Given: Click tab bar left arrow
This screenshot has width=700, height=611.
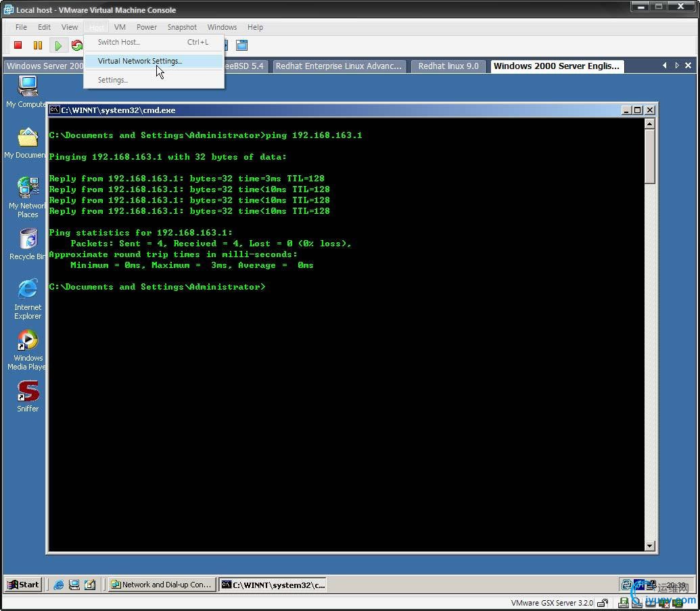Looking at the screenshot, I should (x=665, y=66).
